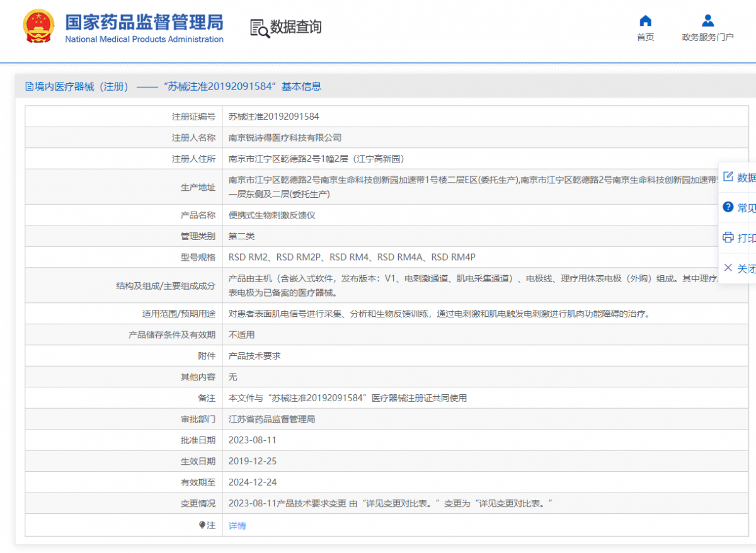Go to 首页 home icon
756x553 pixels.
645,20
